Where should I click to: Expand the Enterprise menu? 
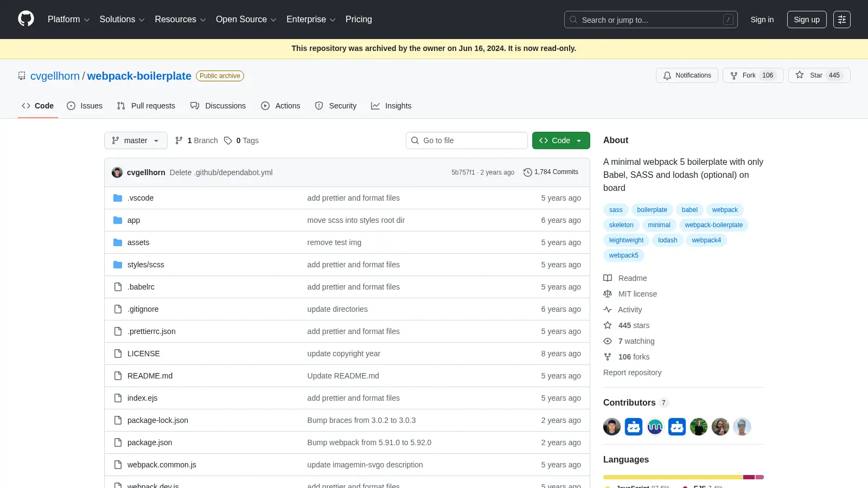click(x=311, y=19)
